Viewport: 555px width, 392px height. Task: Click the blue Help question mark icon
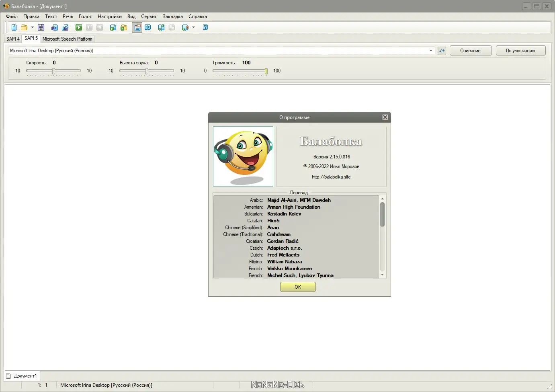click(205, 27)
